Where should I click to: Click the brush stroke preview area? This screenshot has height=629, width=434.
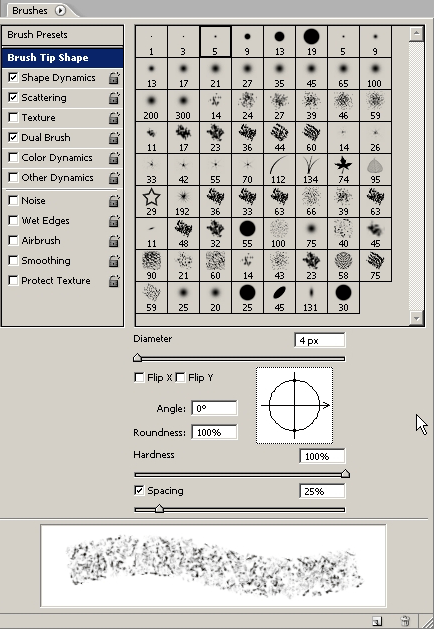click(213, 565)
